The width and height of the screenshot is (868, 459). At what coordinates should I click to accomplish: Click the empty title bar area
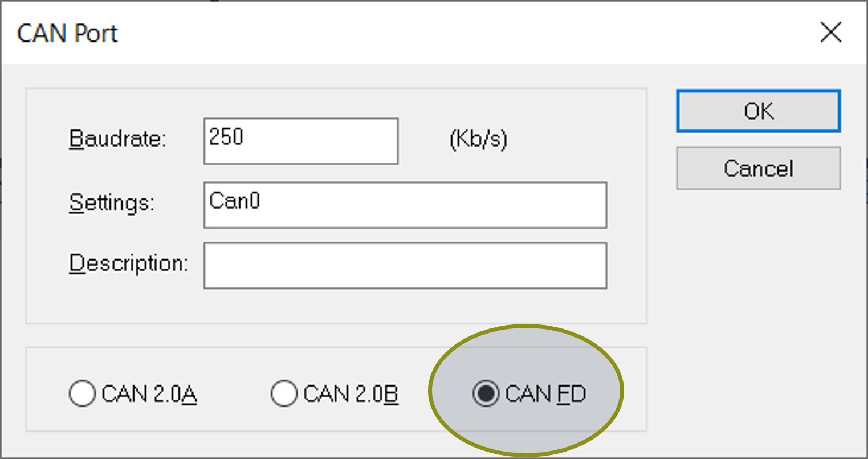(456, 33)
